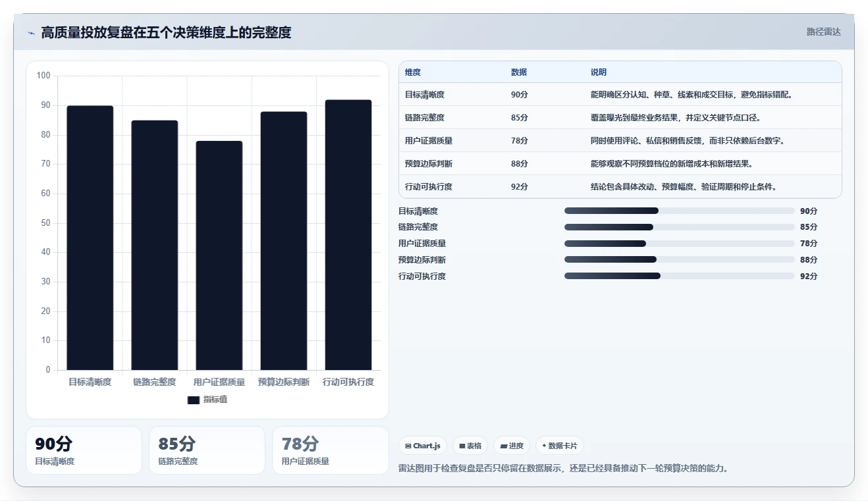Click the footer note starting 雷达图用于检查
This screenshot has height=501, width=868.
click(563, 469)
